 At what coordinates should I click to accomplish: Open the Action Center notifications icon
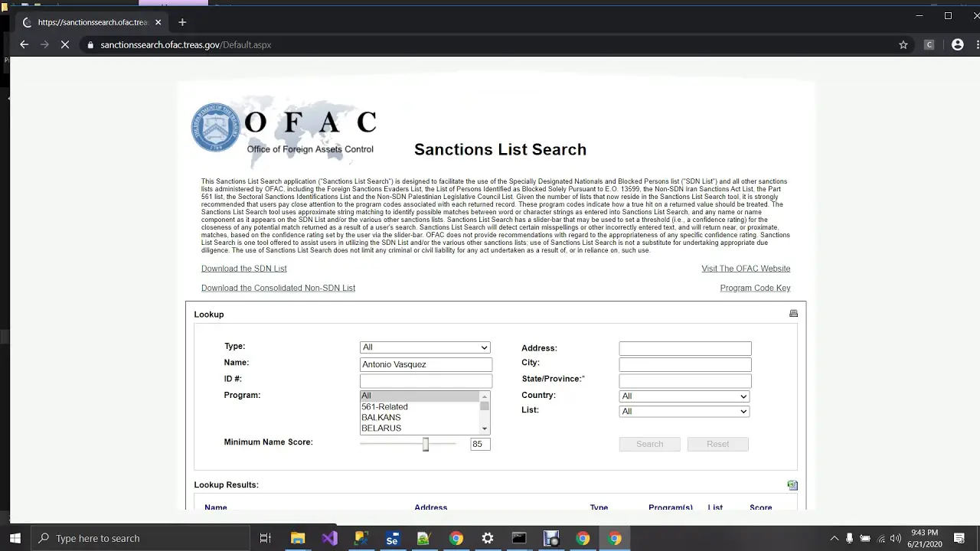(959, 538)
